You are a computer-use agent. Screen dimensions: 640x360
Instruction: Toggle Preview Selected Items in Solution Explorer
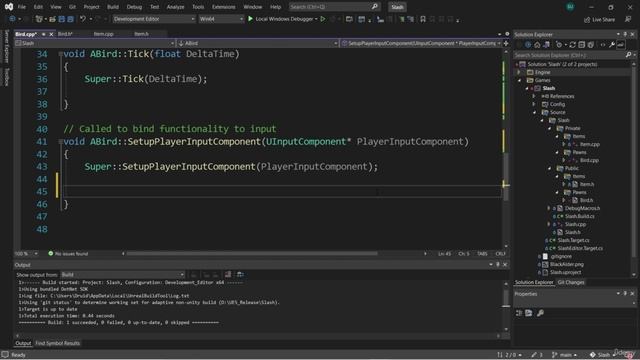[620, 45]
